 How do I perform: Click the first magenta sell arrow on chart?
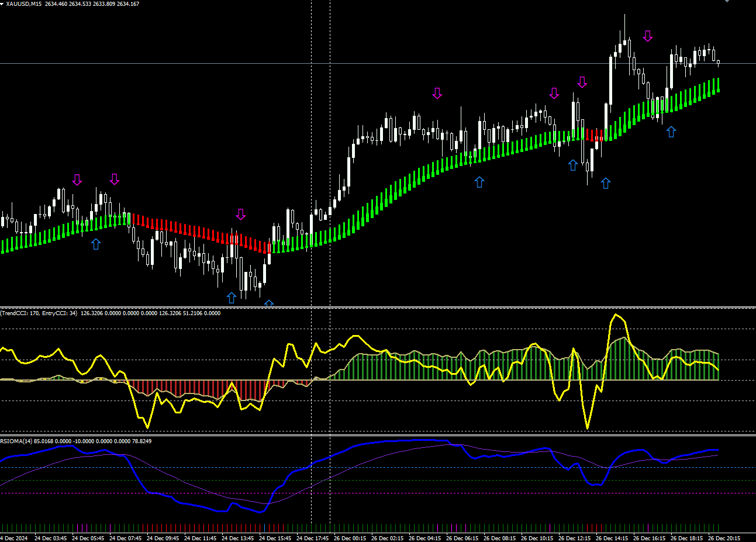click(x=77, y=179)
